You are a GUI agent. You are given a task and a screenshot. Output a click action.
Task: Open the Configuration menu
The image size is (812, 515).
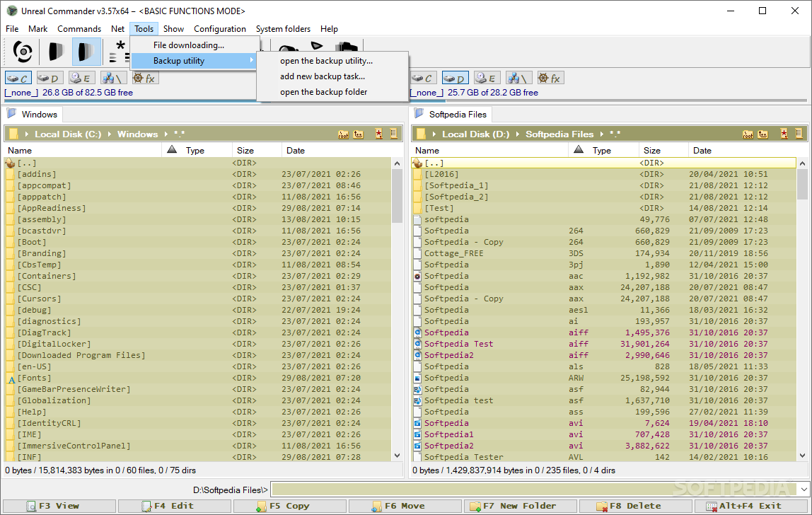219,29
